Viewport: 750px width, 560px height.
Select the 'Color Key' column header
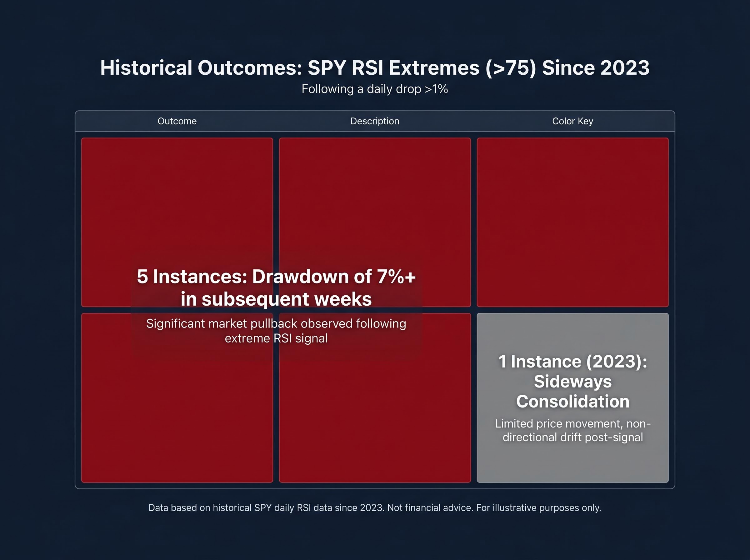pos(572,121)
